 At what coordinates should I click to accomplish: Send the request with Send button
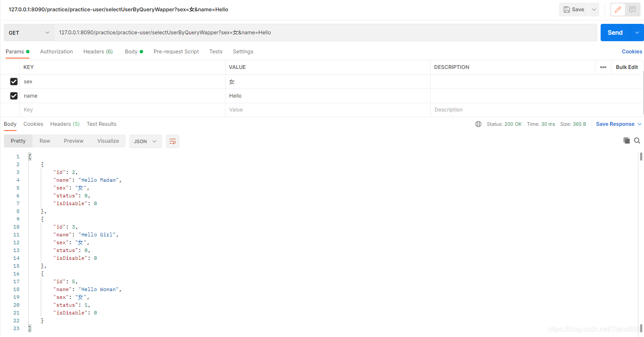[615, 33]
